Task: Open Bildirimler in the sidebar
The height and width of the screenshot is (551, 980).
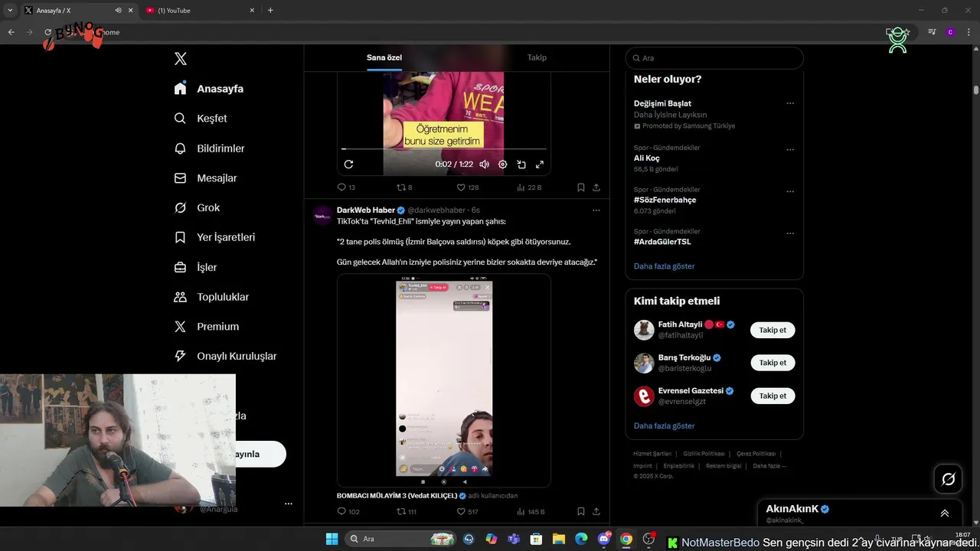Action: click(209, 148)
